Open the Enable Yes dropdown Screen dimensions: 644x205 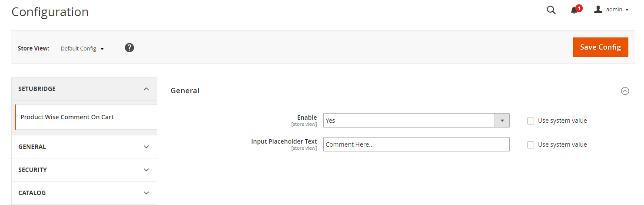coord(409,121)
